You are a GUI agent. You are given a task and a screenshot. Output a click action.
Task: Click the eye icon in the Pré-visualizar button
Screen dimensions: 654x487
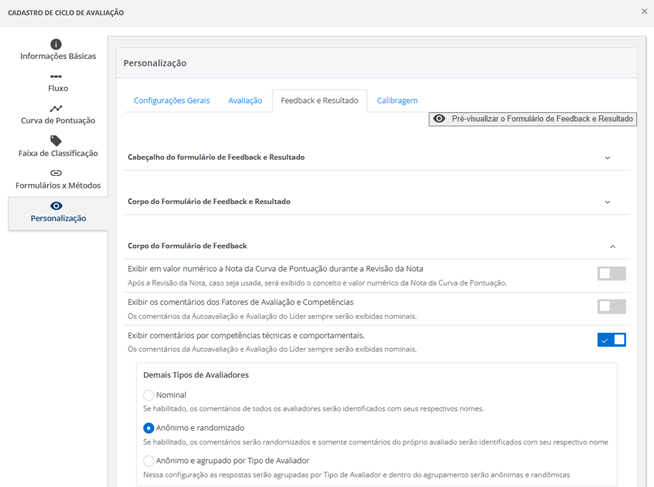(x=439, y=118)
